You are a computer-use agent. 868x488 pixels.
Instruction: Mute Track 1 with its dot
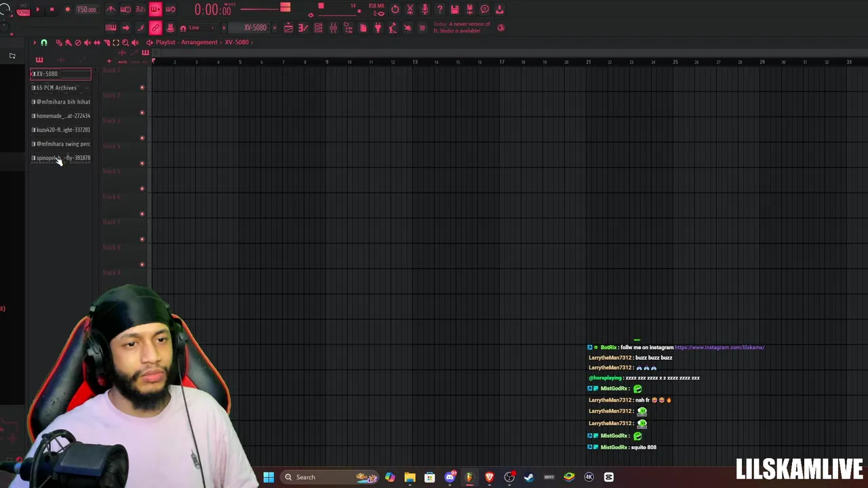tap(142, 87)
